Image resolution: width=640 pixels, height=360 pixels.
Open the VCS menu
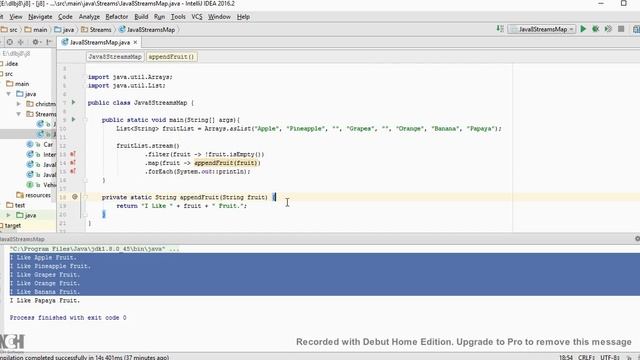197,17
